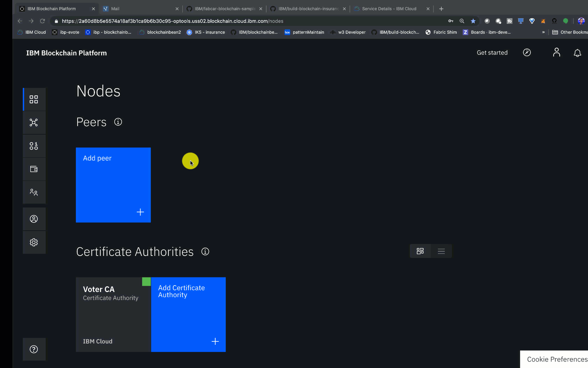Viewport: 588px width, 368px height.
Task: Open IBM/blockchainbe... bookmark
Action: pyautogui.click(x=254, y=32)
